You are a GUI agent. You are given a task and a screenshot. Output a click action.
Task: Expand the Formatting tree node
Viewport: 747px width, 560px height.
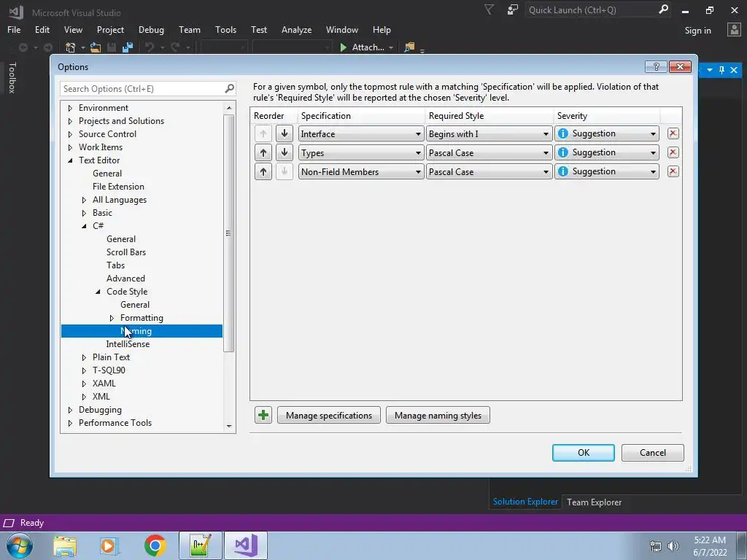coord(112,318)
